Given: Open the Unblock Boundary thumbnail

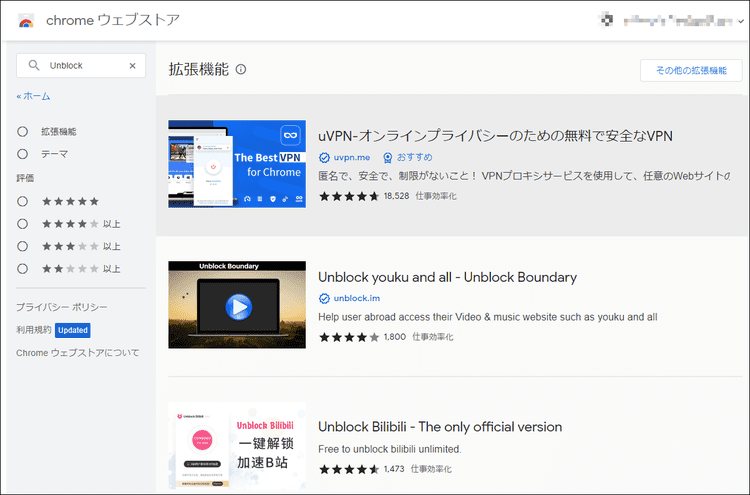Looking at the screenshot, I should pyautogui.click(x=237, y=305).
